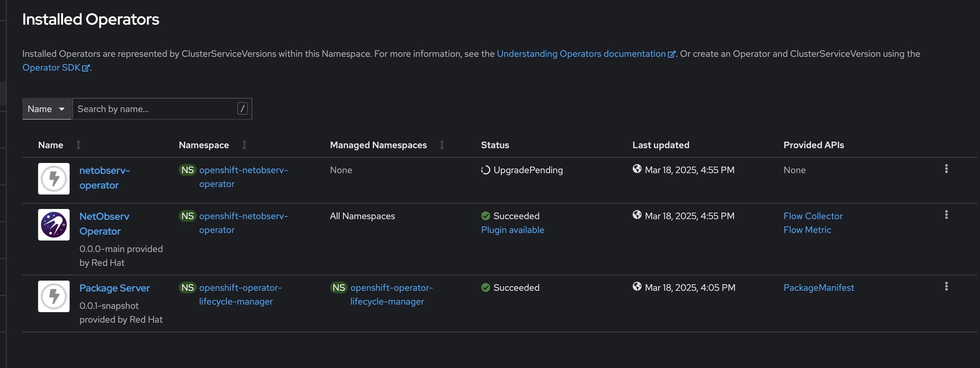
Task: Expand the Name filter dropdown
Action: point(46,109)
